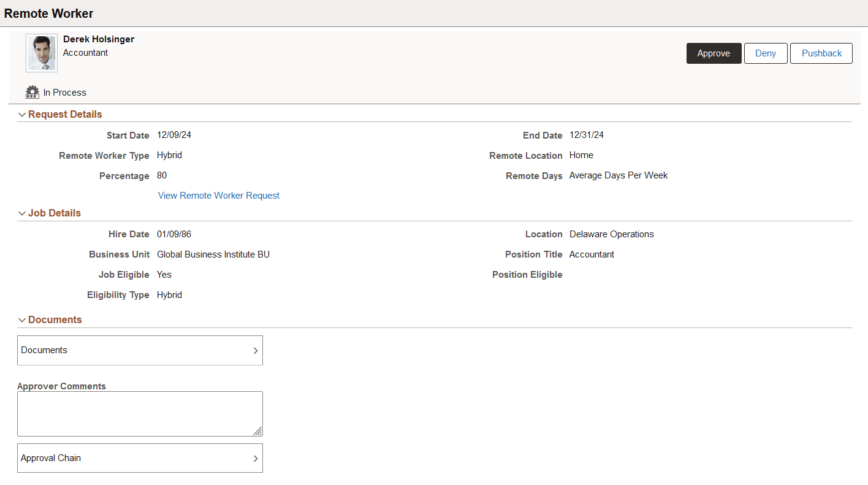The image size is (868, 485).
Task: Collapse the Request Details section
Action: [x=22, y=114]
